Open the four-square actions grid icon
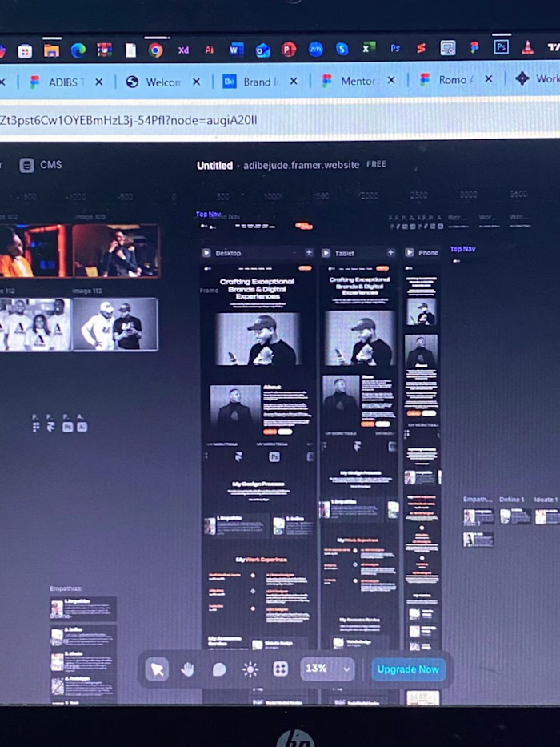 [x=280, y=669]
